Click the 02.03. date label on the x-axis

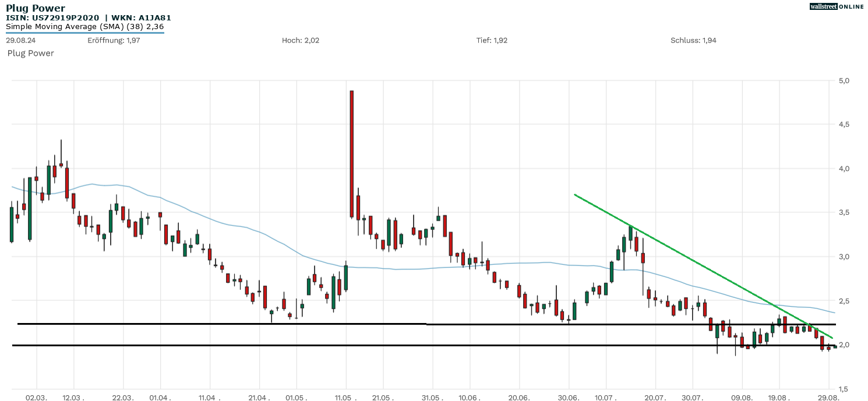coord(36,398)
